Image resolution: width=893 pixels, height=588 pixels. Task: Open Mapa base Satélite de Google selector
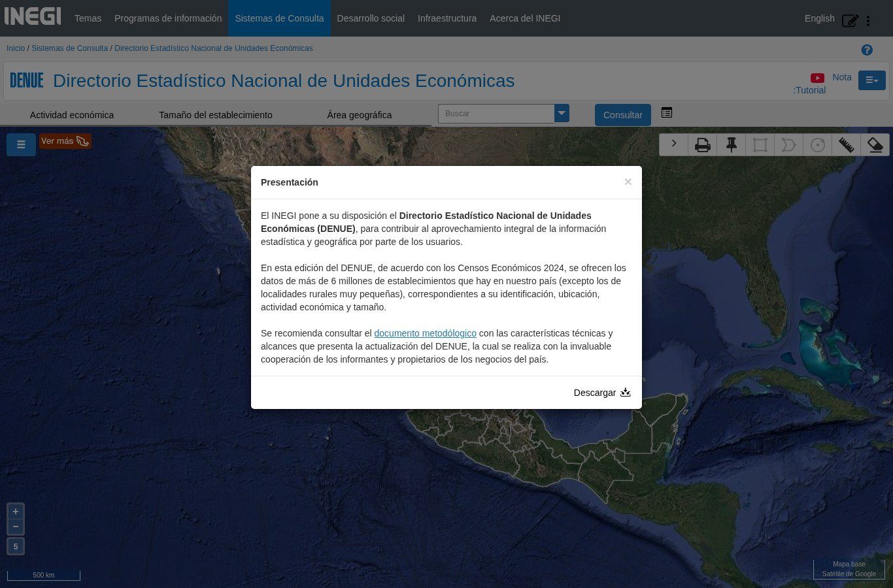click(849, 569)
